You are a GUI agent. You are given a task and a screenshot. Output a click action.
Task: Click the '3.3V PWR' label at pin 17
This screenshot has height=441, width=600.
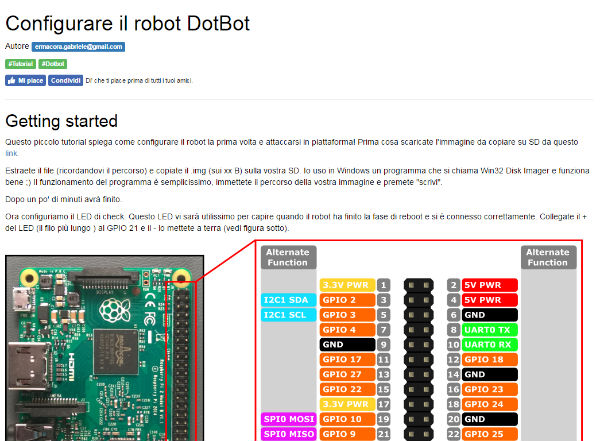click(x=347, y=404)
